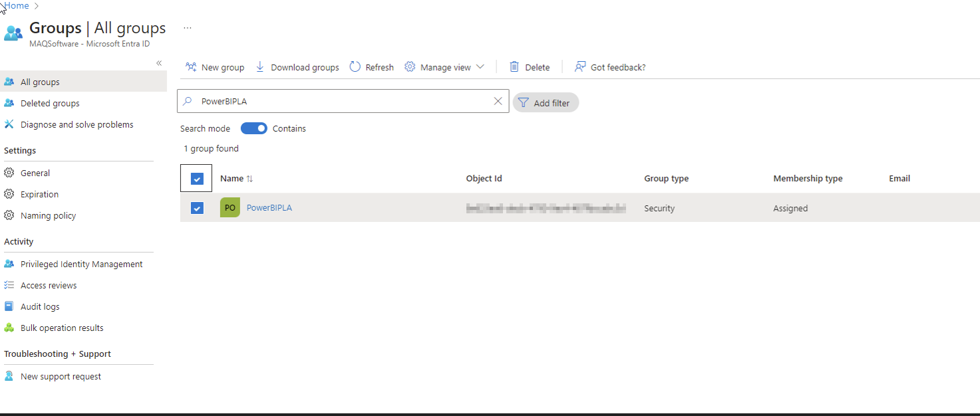Open the PowerBIPLA group link
The width and height of the screenshot is (980, 416).
(x=269, y=208)
